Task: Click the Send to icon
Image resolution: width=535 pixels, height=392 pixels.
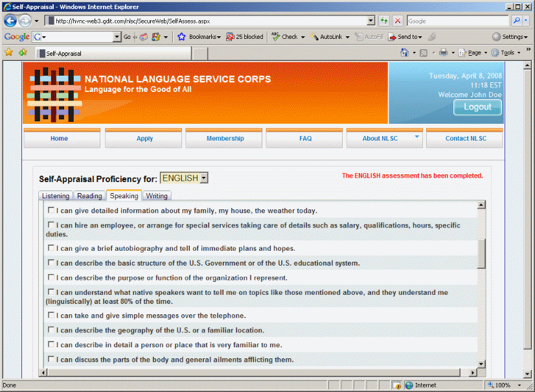Action: click(393, 36)
